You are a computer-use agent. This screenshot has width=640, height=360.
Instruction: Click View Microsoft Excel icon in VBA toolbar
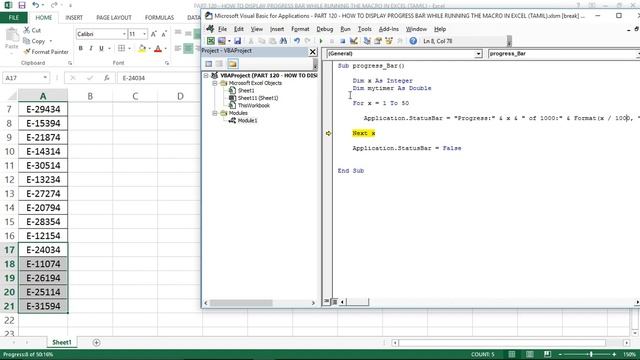(211, 41)
